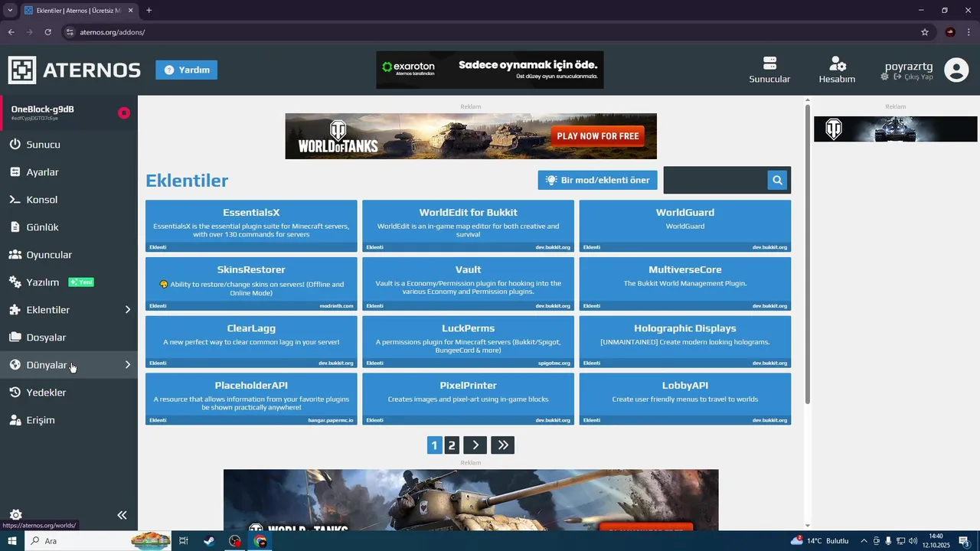Click the Oyuncular people icon
980x551 pixels.
(x=15, y=255)
